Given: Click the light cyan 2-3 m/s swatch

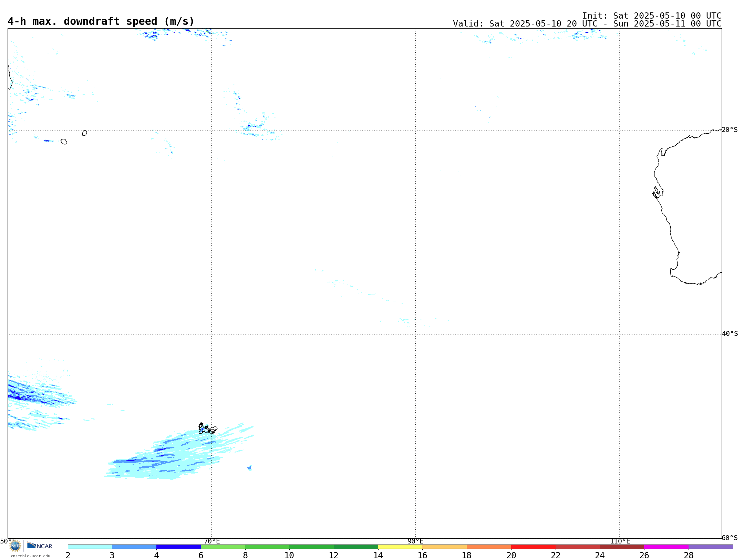Looking at the screenshot, I should pyautogui.click(x=90, y=547).
